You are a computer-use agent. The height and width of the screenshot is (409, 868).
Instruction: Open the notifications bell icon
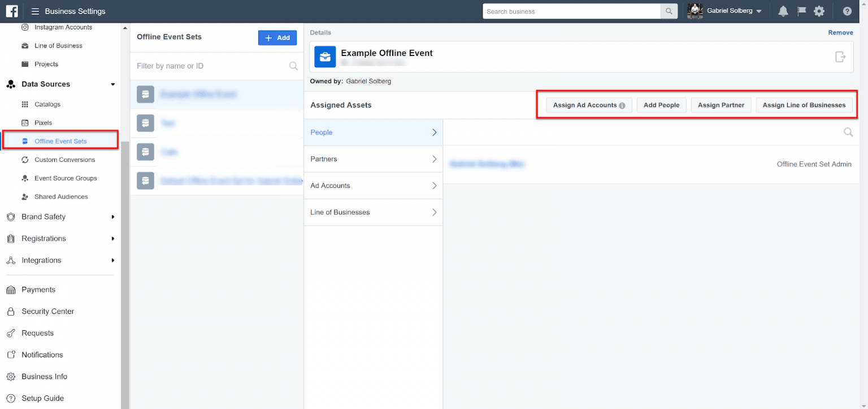(x=783, y=11)
